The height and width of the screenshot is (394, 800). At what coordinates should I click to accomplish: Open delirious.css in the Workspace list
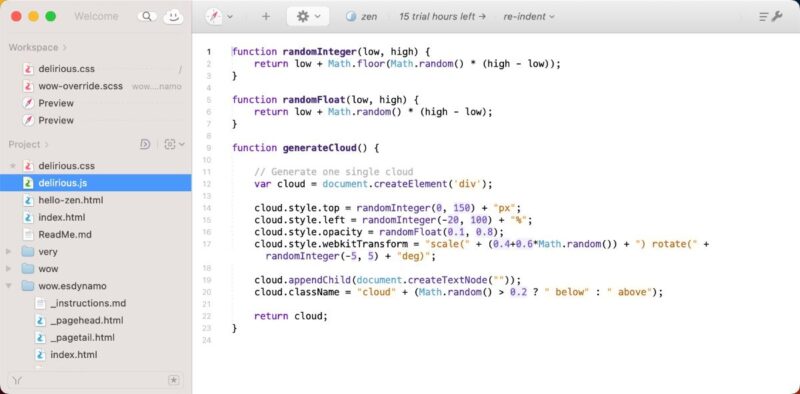(66, 69)
